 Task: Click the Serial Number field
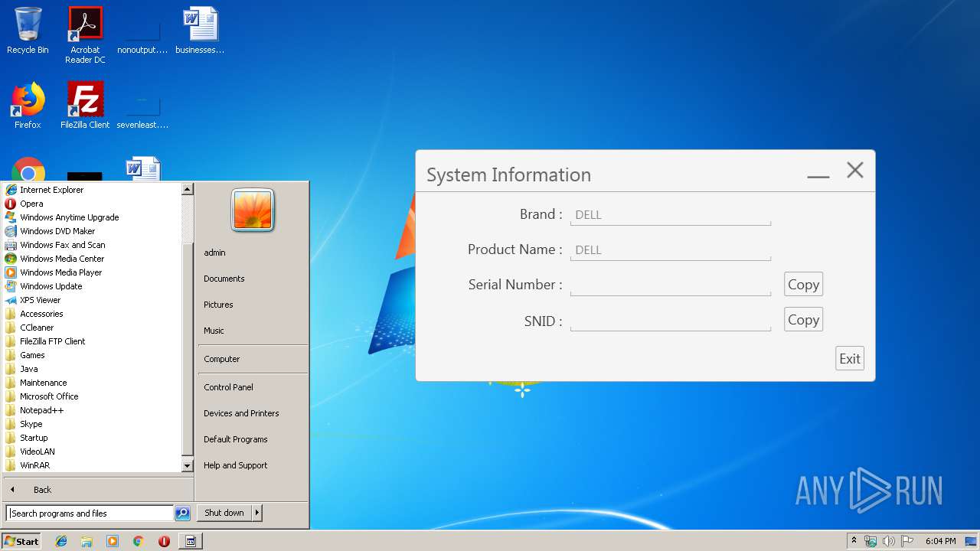pyautogui.click(x=671, y=285)
